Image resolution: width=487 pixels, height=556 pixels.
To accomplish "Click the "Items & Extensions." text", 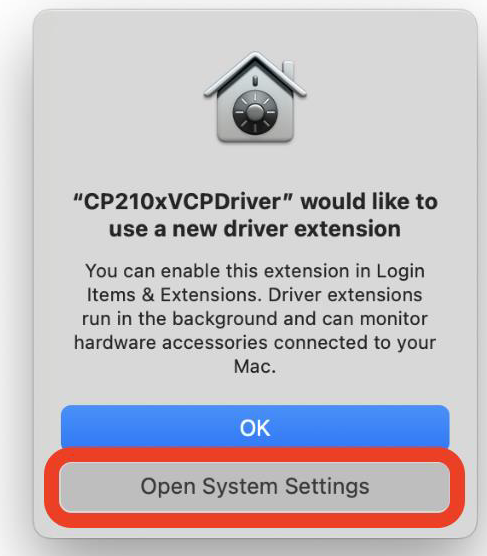I will pos(175,295).
